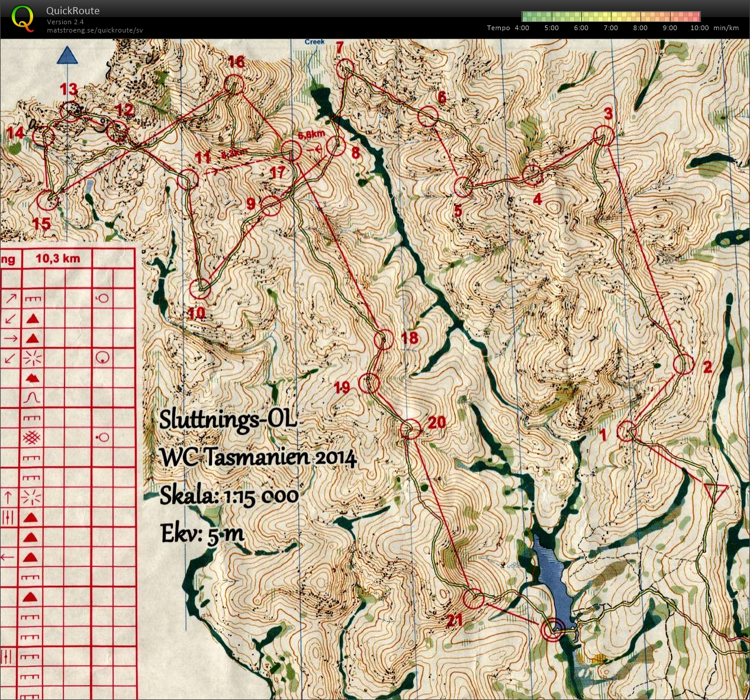Select control circle 16 on the map
750x700 pixels.
pyautogui.click(x=234, y=85)
